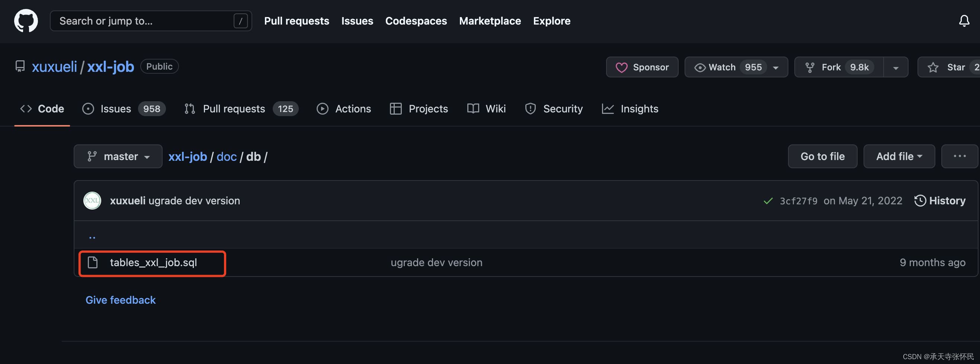Click the Give feedback link

[x=121, y=300]
